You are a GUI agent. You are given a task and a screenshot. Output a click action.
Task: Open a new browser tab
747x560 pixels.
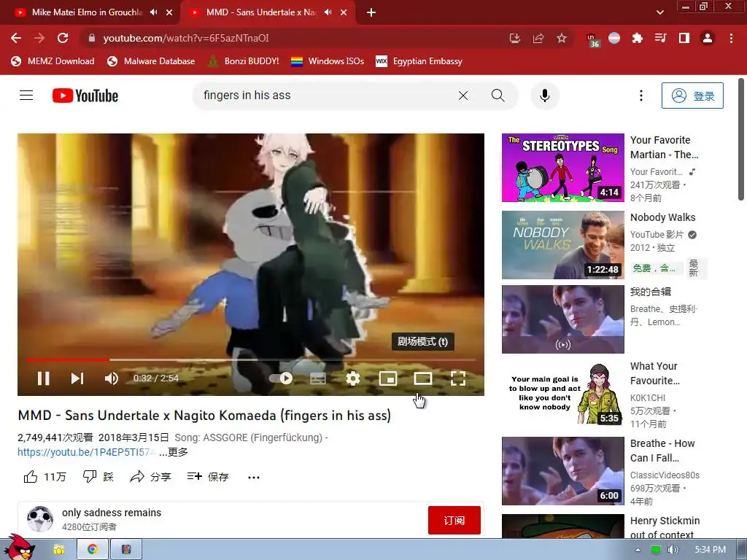tap(371, 12)
